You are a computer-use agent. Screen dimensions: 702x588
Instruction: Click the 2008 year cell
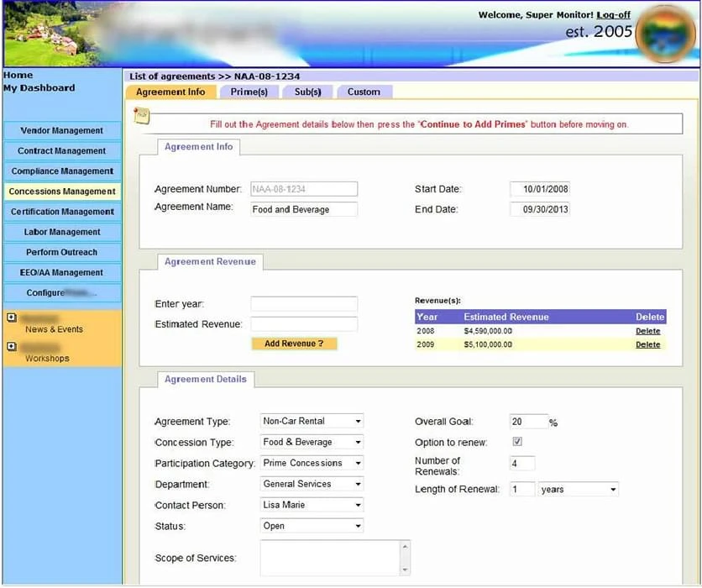(426, 331)
